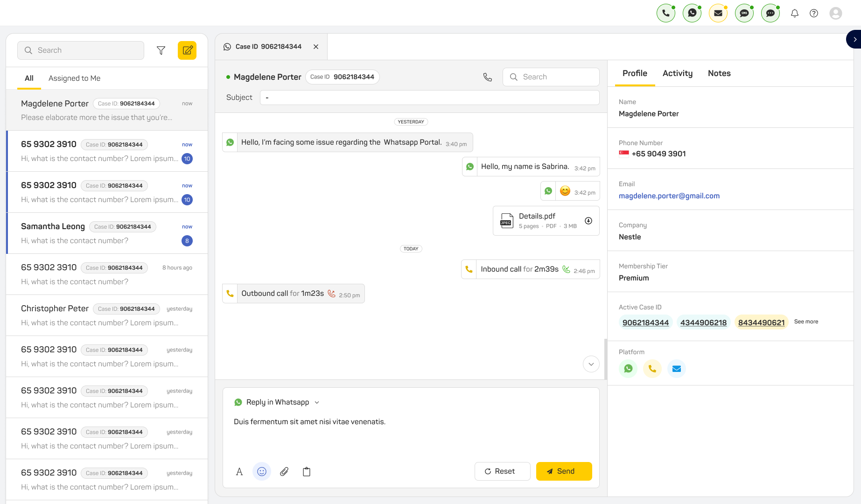
Task: Call Magdalene Porter via phone icon
Action: pos(488,77)
